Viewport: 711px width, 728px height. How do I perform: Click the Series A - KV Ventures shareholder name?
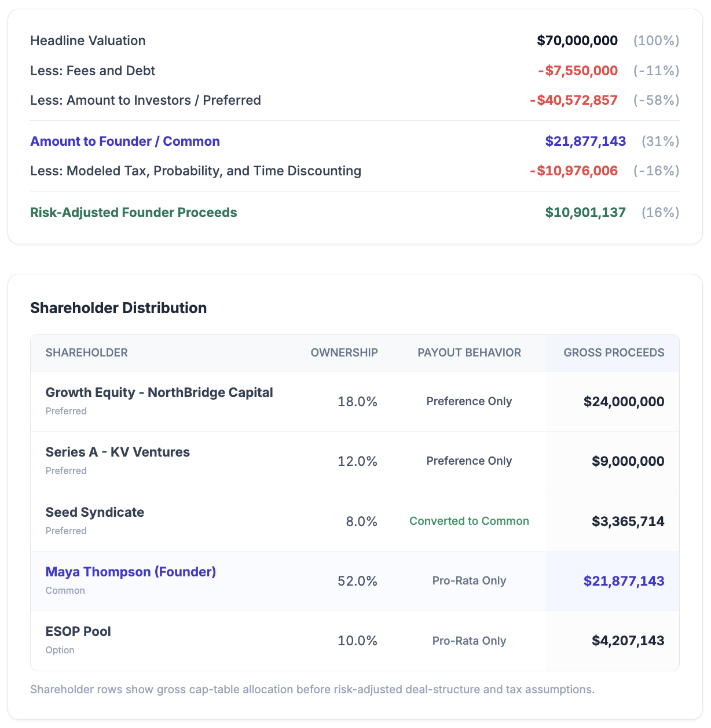point(118,452)
